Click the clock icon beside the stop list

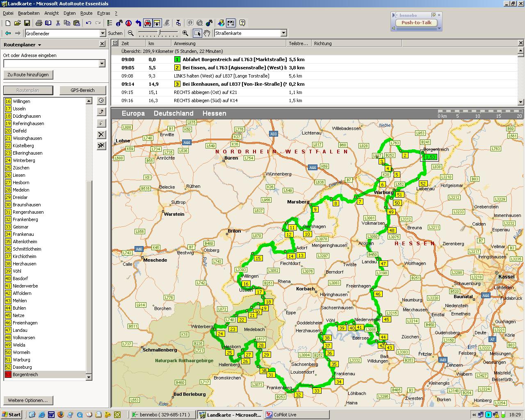101,100
